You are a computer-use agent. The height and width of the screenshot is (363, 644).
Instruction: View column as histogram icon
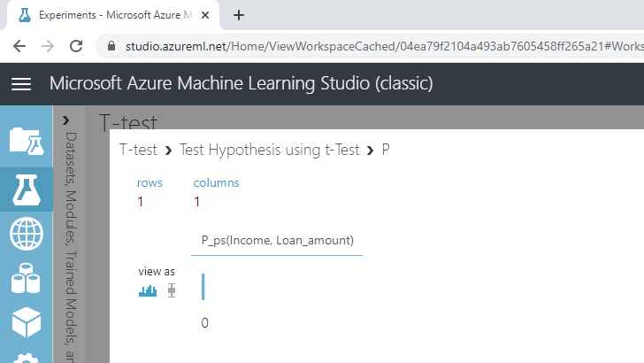click(x=148, y=290)
